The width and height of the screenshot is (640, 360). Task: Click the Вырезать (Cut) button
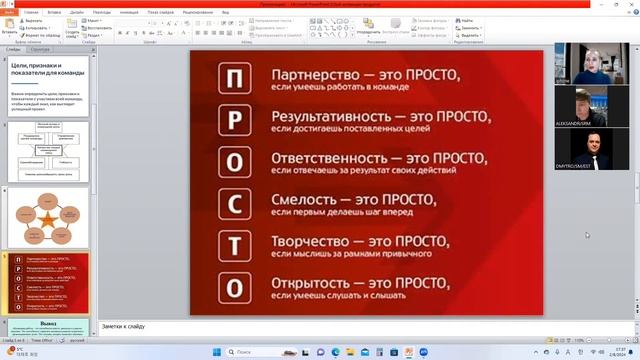tap(31, 21)
